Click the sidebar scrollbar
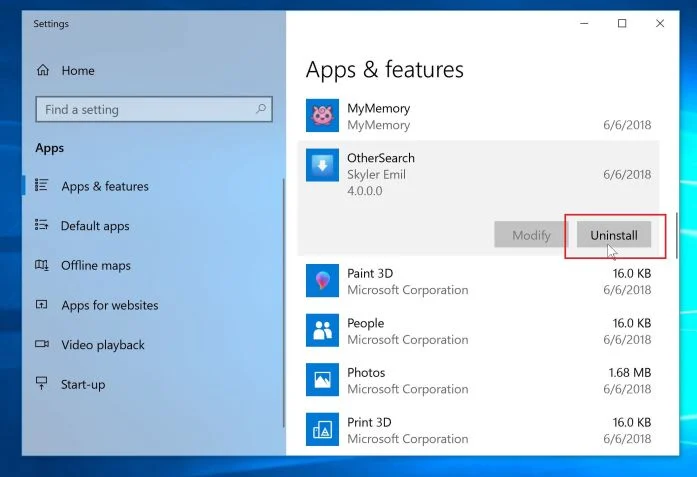 pyautogui.click(x=284, y=303)
